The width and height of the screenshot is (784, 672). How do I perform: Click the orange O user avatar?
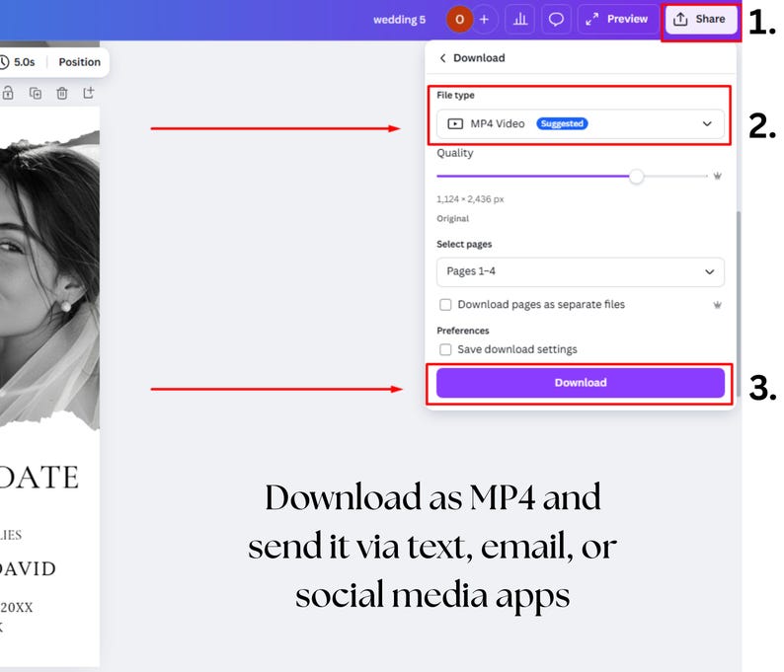pos(459,20)
